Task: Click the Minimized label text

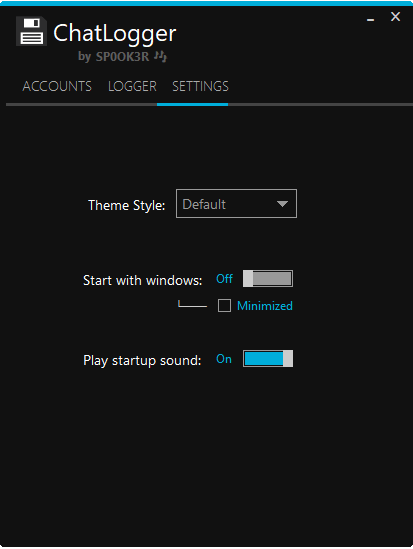Action: [265, 306]
